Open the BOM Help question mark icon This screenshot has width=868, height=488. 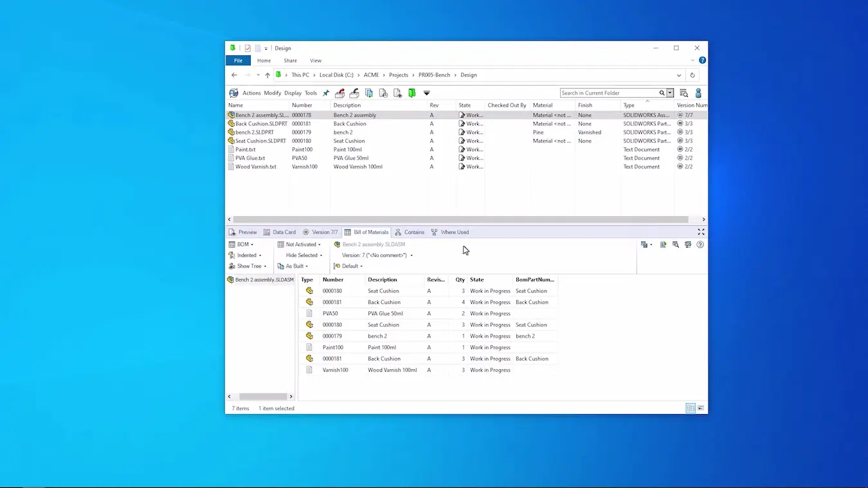(x=700, y=244)
